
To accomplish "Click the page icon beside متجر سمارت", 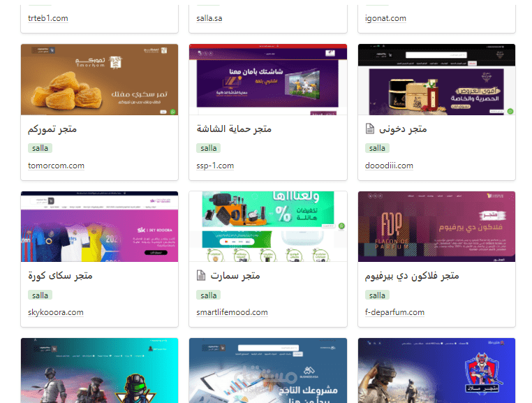I will [201, 275].
